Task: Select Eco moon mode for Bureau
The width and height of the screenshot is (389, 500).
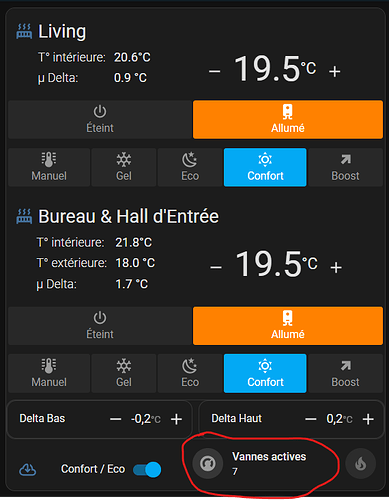Action: coord(190,373)
